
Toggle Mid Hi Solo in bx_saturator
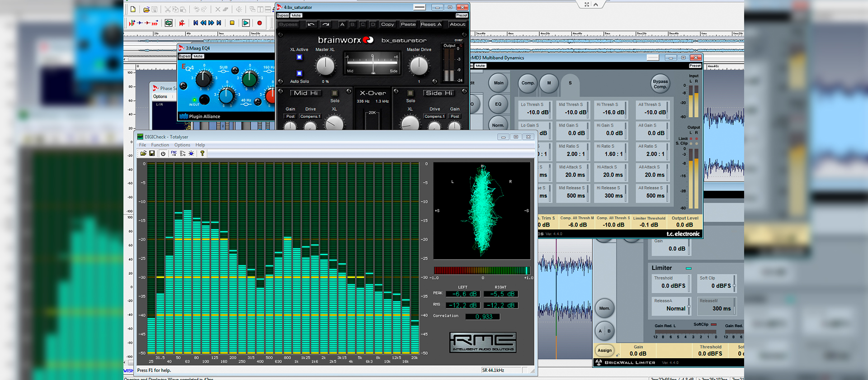tap(335, 93)
